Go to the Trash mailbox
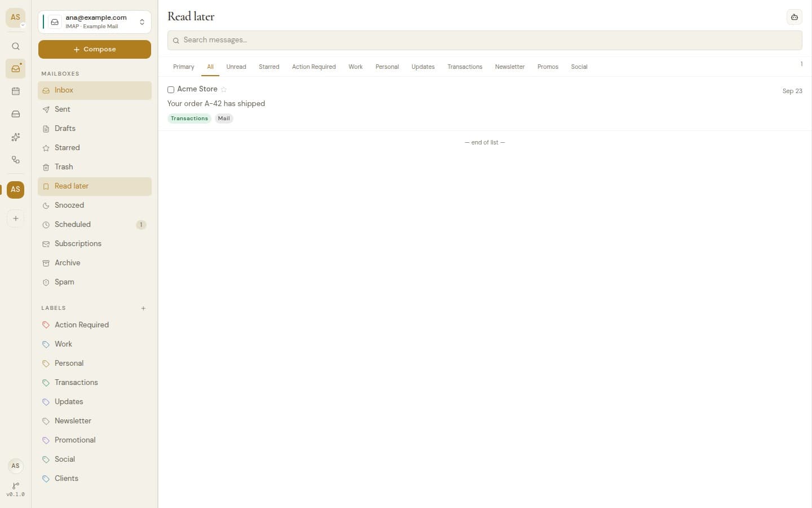 tap(95, 167)
